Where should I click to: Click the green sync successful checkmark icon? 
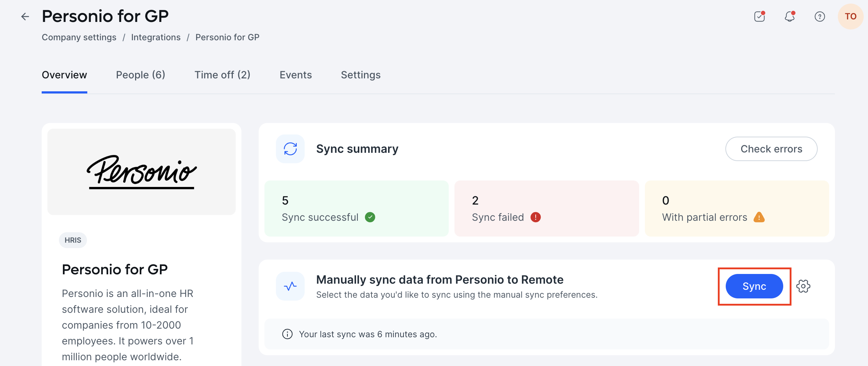pos(370,217)
